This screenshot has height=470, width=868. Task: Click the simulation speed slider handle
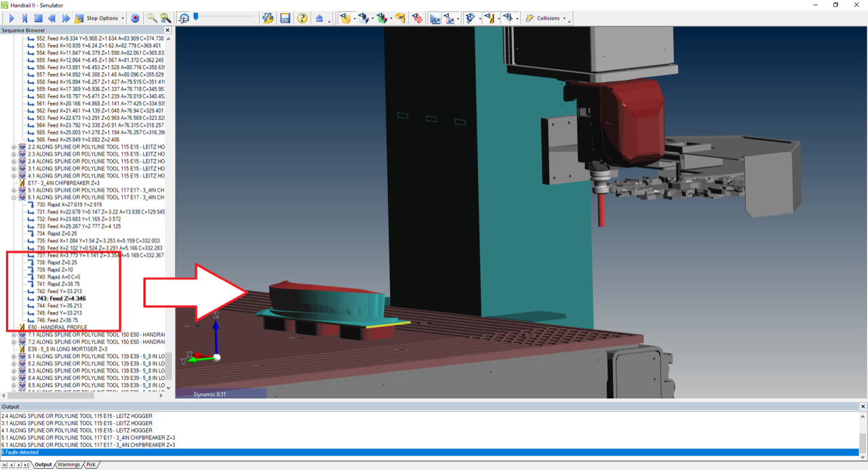point(196,17)
